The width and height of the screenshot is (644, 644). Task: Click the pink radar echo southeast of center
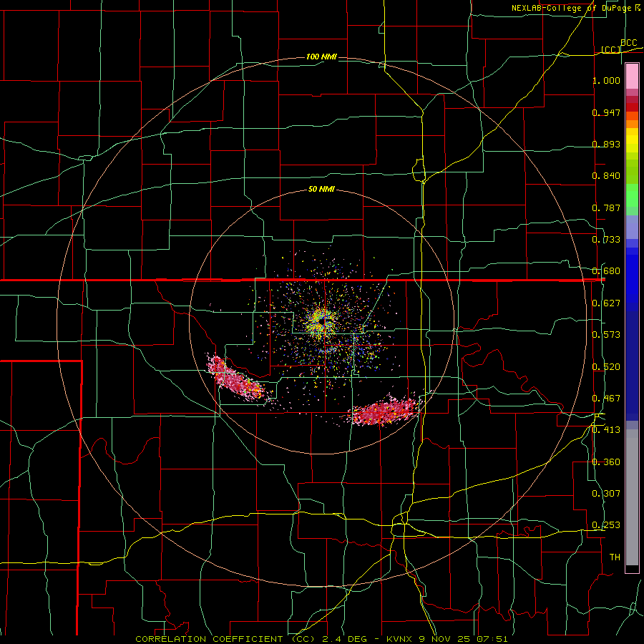point(384,411)
